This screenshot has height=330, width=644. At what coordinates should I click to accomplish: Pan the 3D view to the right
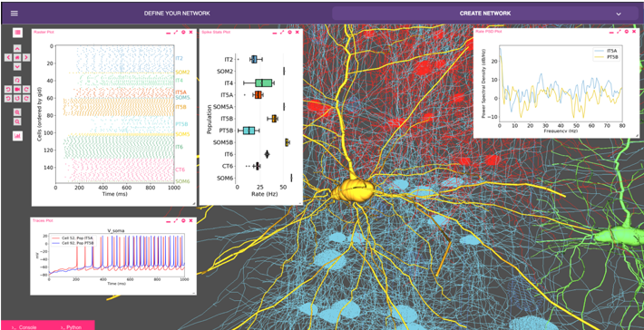(26, 57)
